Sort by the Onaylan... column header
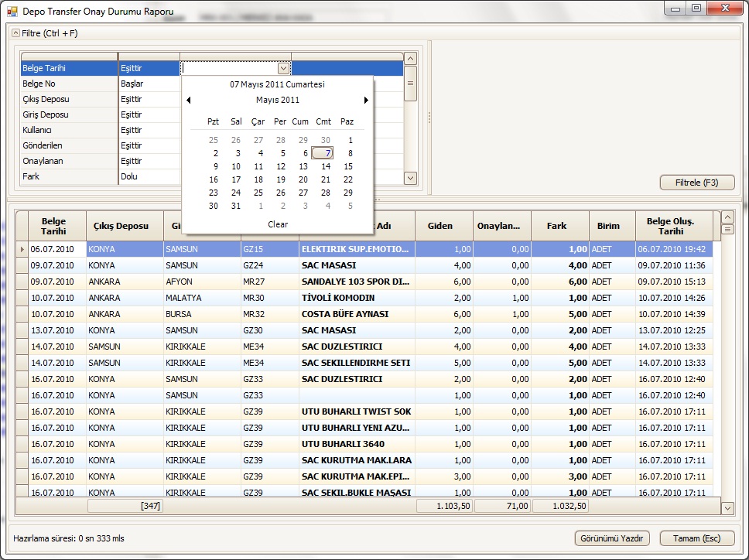This screenshot has width=749, height=560. click(502, 226)
